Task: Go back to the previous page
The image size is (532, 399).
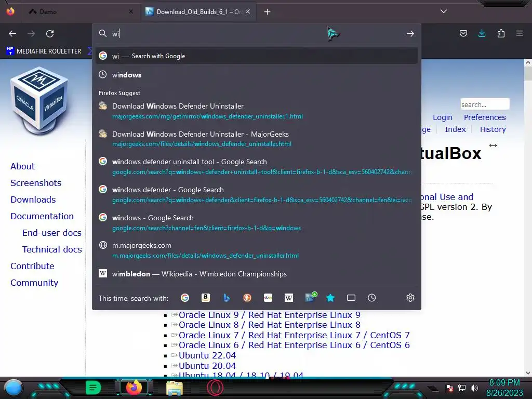Action: pos(12,34)
